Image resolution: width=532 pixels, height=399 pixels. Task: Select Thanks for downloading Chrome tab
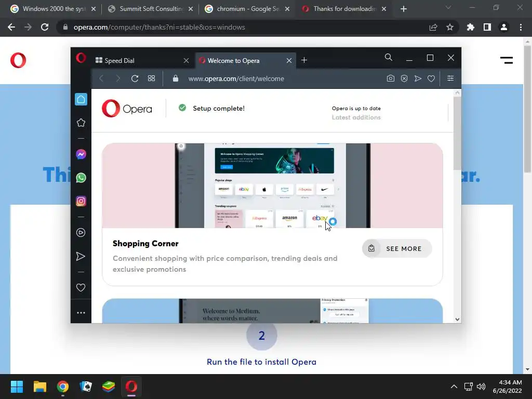(344, 9)
